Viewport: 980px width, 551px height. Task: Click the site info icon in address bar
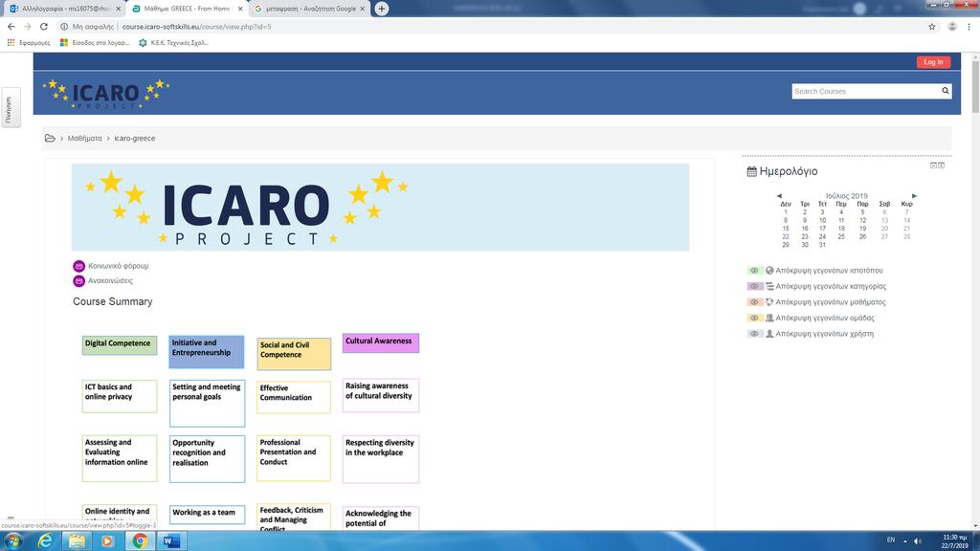click(x=64, y=27)
